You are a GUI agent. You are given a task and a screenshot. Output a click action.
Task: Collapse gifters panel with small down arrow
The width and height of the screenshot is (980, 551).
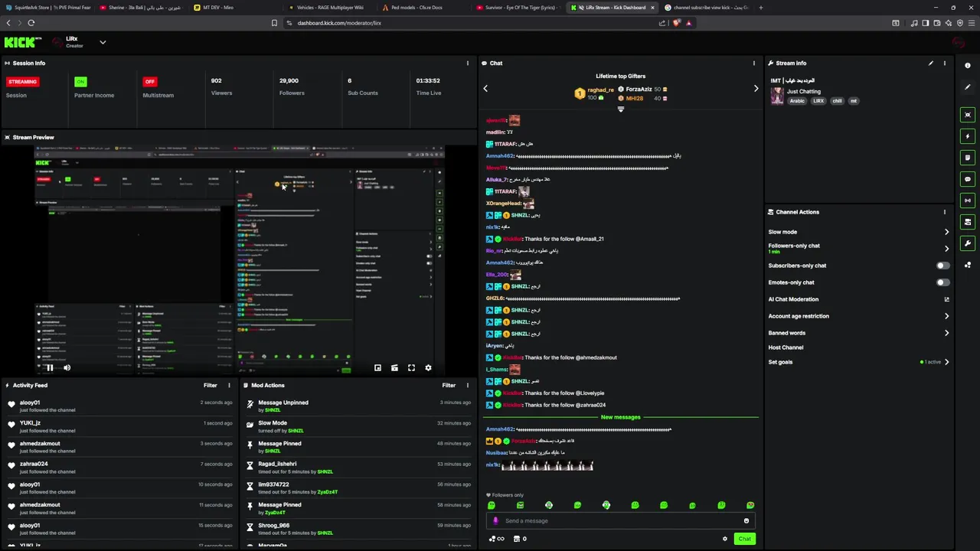tap(621, 109)
